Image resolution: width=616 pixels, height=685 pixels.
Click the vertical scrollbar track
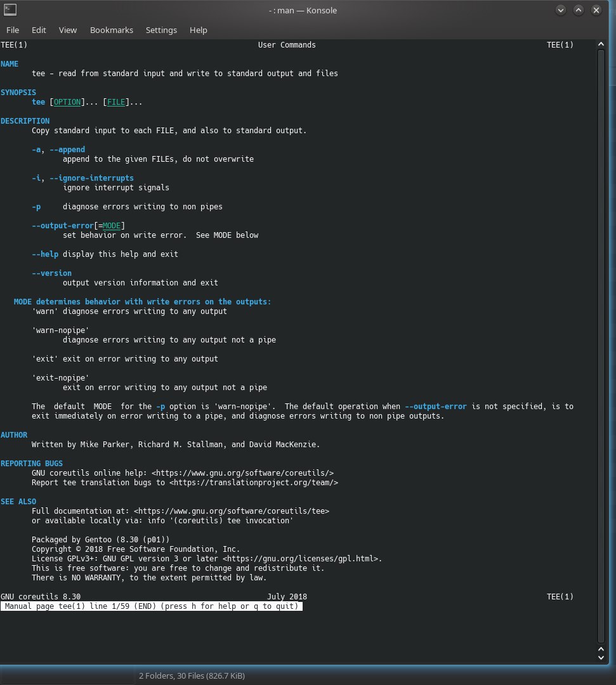pos(601,348)
